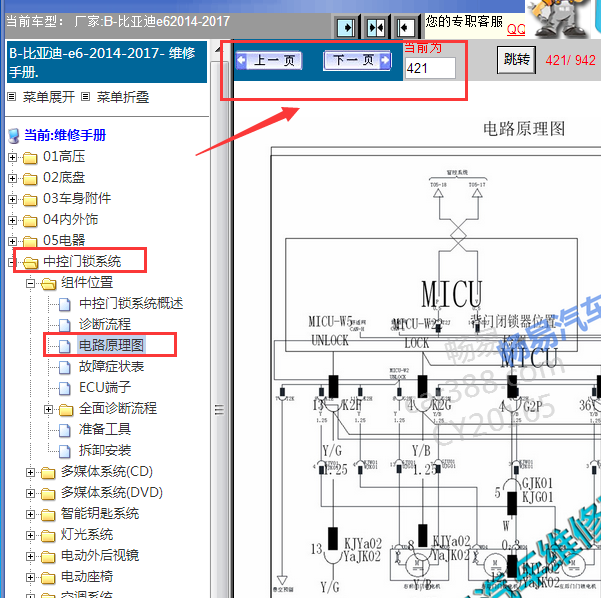Click the 组件位置 open-folder icon
The height and width of the screenshot is (598, 601).
pos(49,284)
